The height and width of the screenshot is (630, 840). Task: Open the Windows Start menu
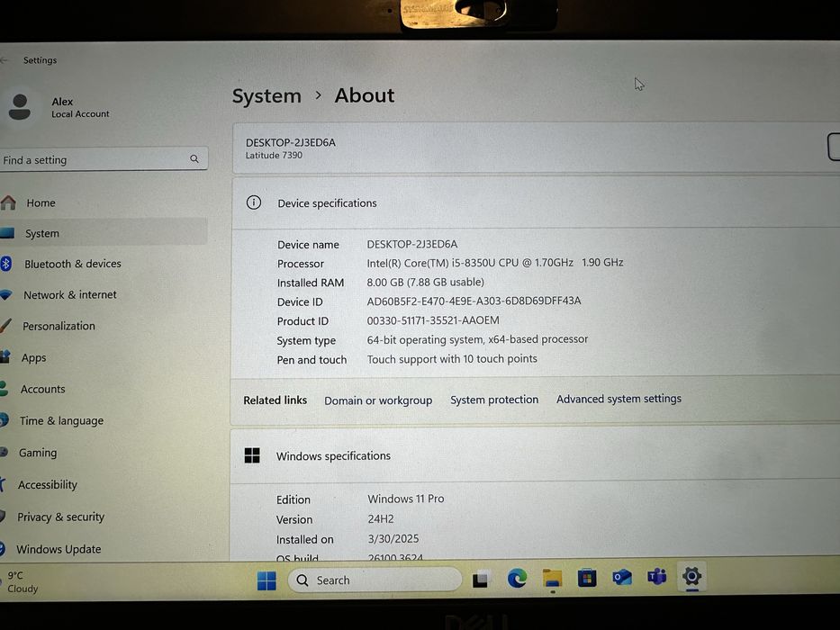tap(266, 580)
